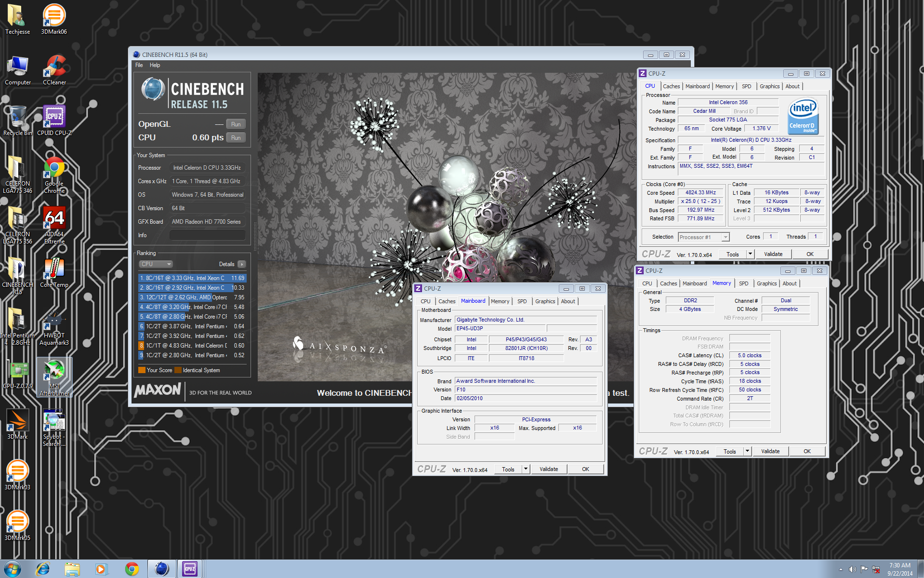This screenshot has width=924, height=578.
Task: Click the Show Desktop strip by the clock
Action: click(x=921, y=569)
